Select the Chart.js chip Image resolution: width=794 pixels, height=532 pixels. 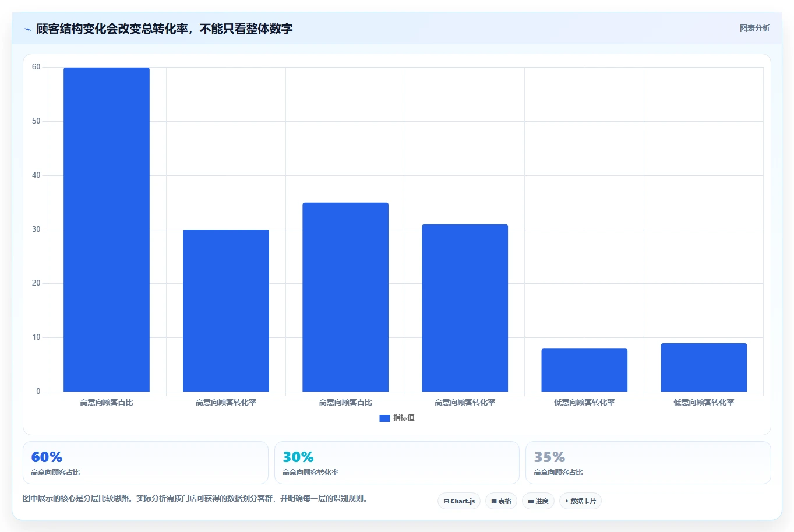(x=459, y=501)
